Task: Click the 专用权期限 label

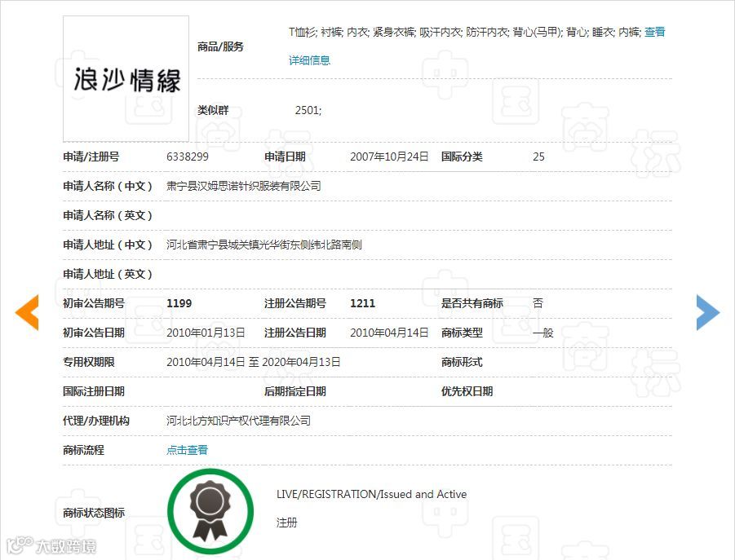Action: coord(89,362)
